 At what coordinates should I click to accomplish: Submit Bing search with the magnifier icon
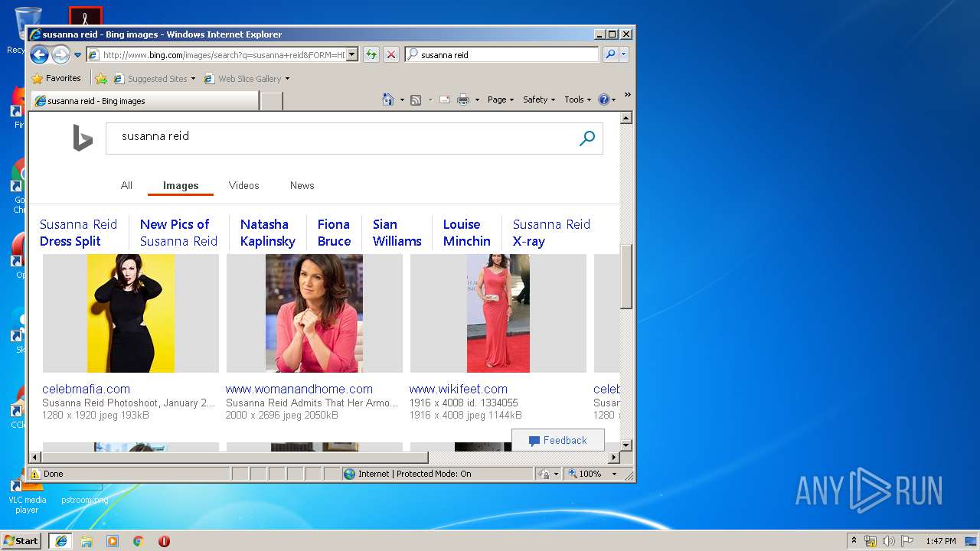coord(587,139)
